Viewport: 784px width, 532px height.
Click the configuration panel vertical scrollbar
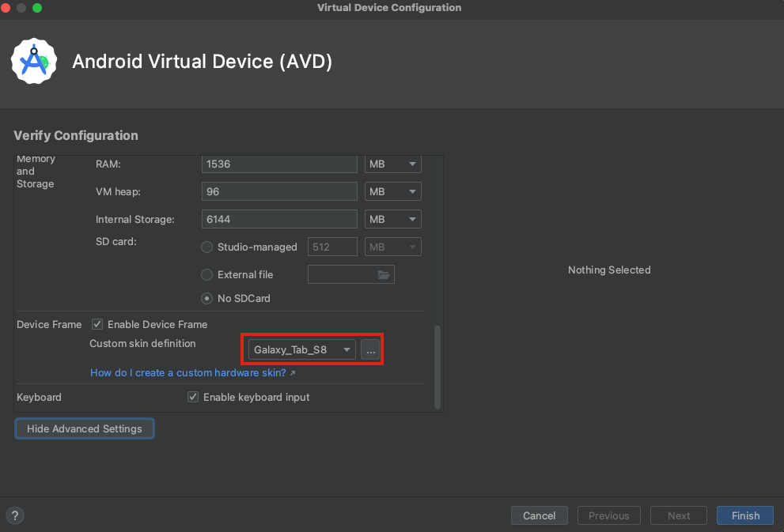pos(437,367)
